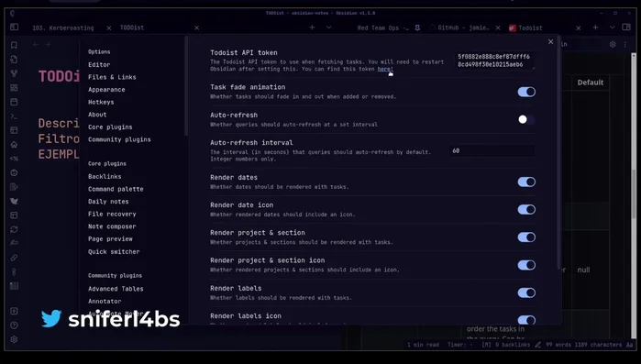Open bookmarks from the left ribbon
Image resolution: width=641 pixels, height=364 pixels.
coord(14,45)
